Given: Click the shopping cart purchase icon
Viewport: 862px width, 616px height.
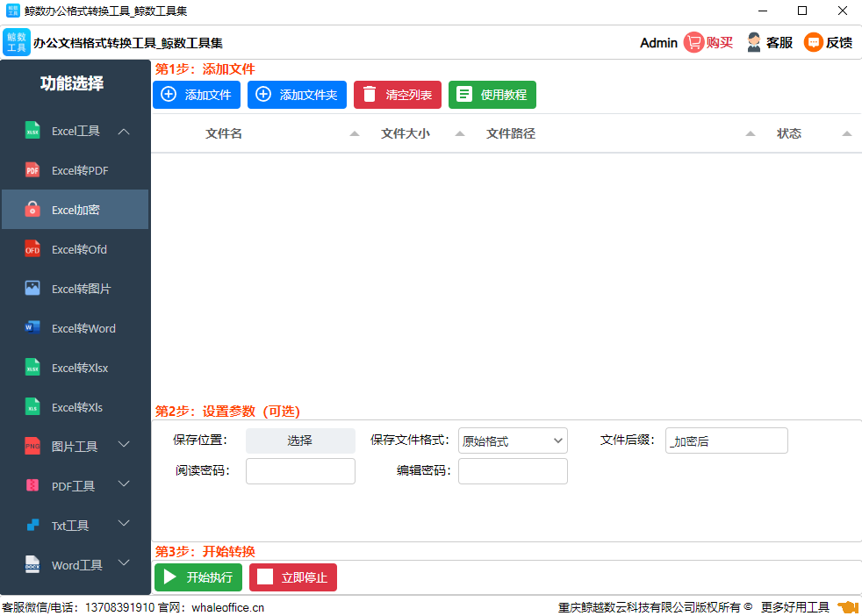Looking at the screenshot, I should point(693,42).
